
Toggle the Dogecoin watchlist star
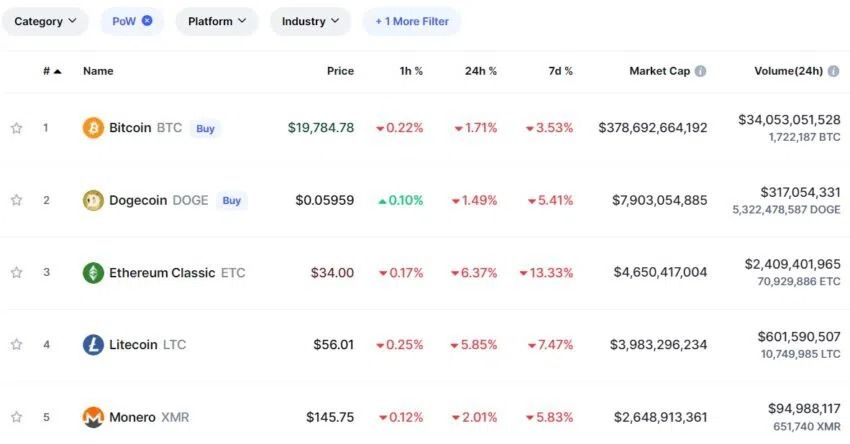point(16,200)
